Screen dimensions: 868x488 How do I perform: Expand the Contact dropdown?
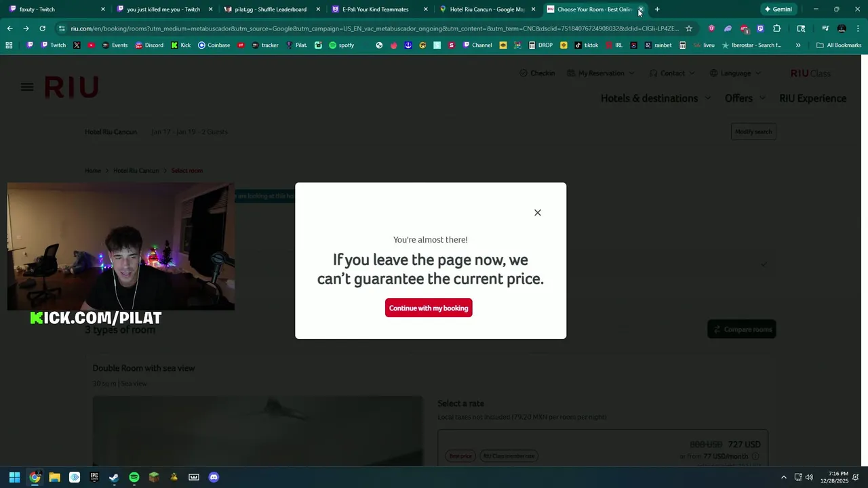point(672,73)
